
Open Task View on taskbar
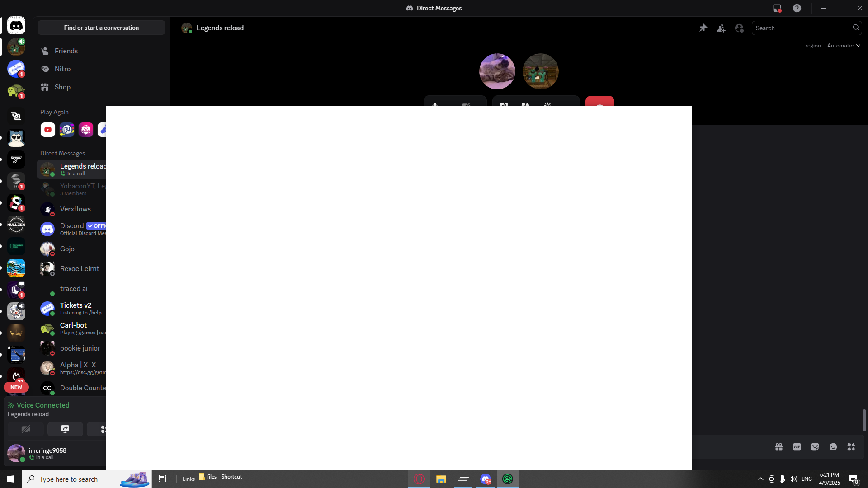[163, 479]
